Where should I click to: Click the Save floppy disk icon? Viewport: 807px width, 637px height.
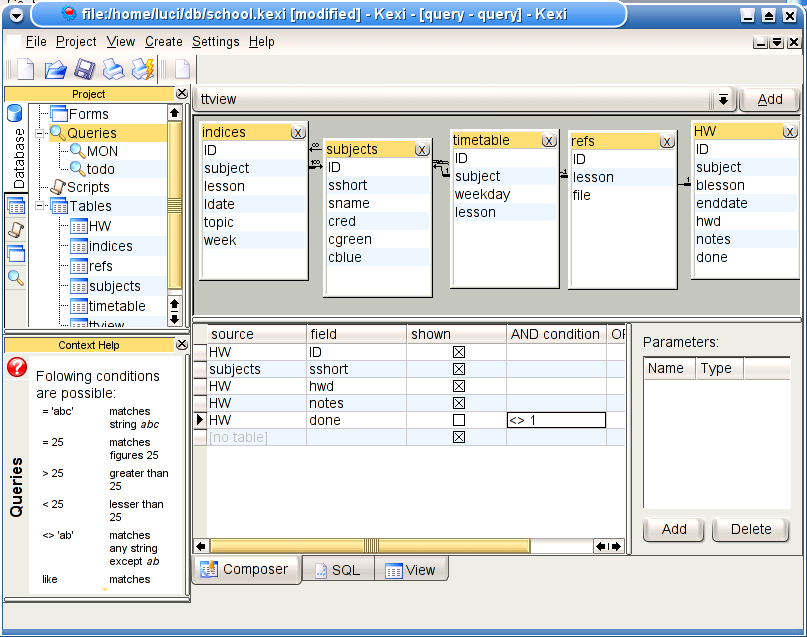84,69
